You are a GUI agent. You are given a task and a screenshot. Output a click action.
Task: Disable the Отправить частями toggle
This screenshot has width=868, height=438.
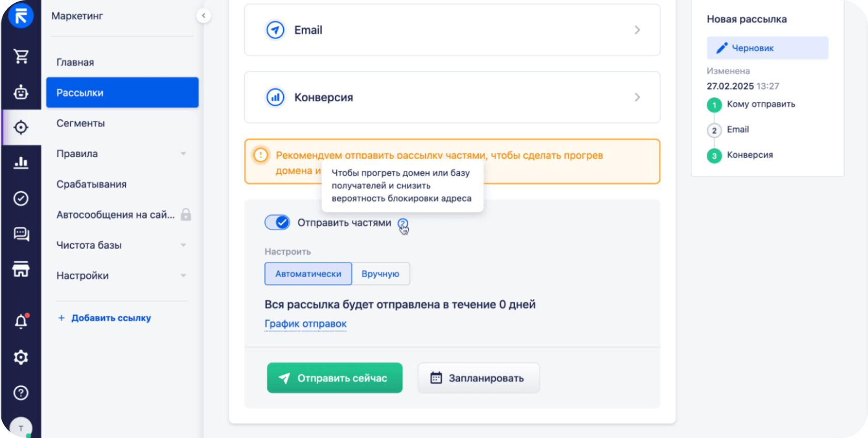[x=277, y=222]
